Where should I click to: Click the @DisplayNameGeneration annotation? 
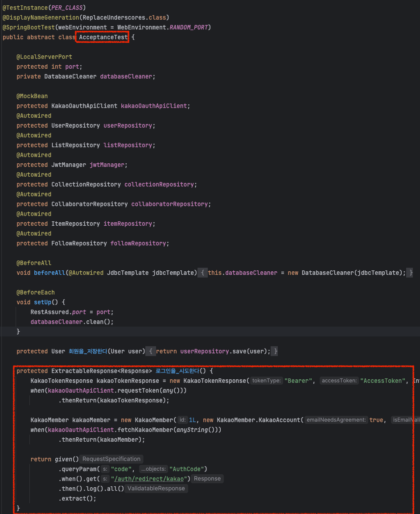41,17
